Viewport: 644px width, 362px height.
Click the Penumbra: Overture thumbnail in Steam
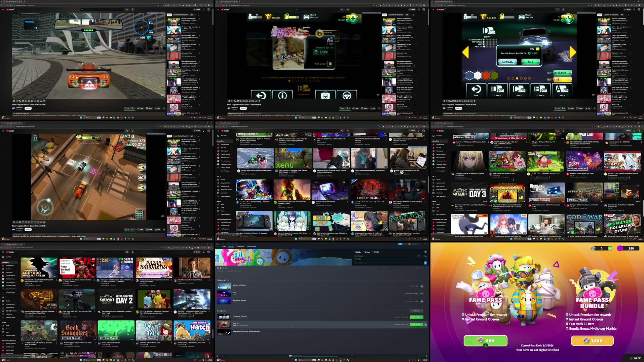224,317
